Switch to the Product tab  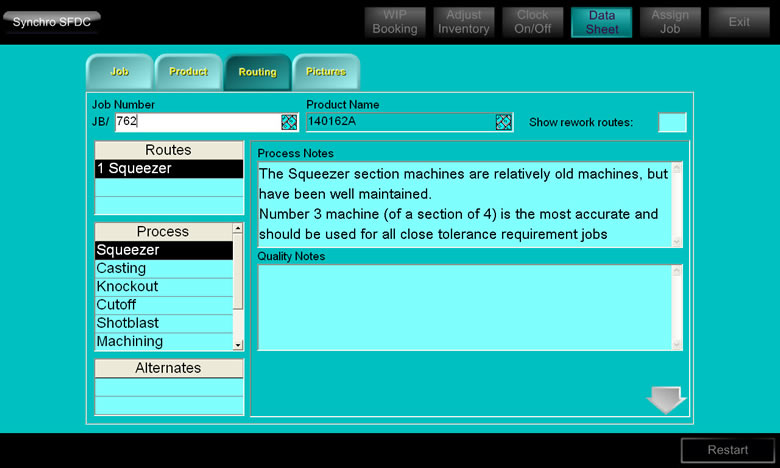pos(188,72)
